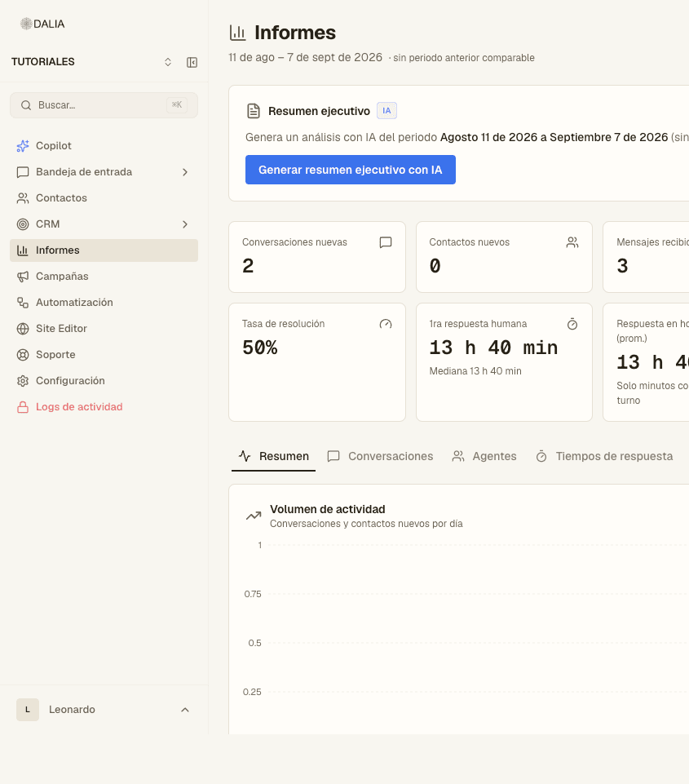Click the Soporte lifebuoy icon
This screenshot has width=689, height=784.
23,355
